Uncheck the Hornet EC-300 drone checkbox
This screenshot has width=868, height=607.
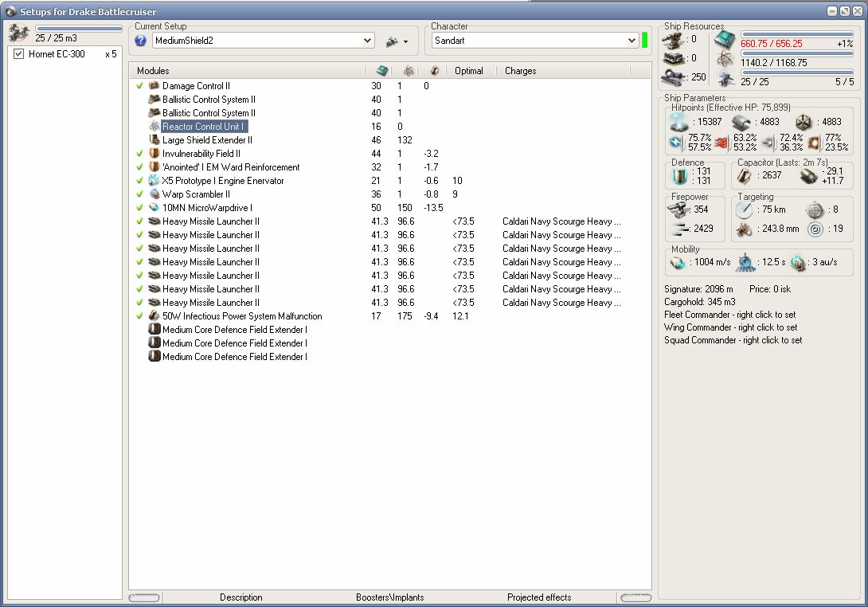(x=19, y=54)
